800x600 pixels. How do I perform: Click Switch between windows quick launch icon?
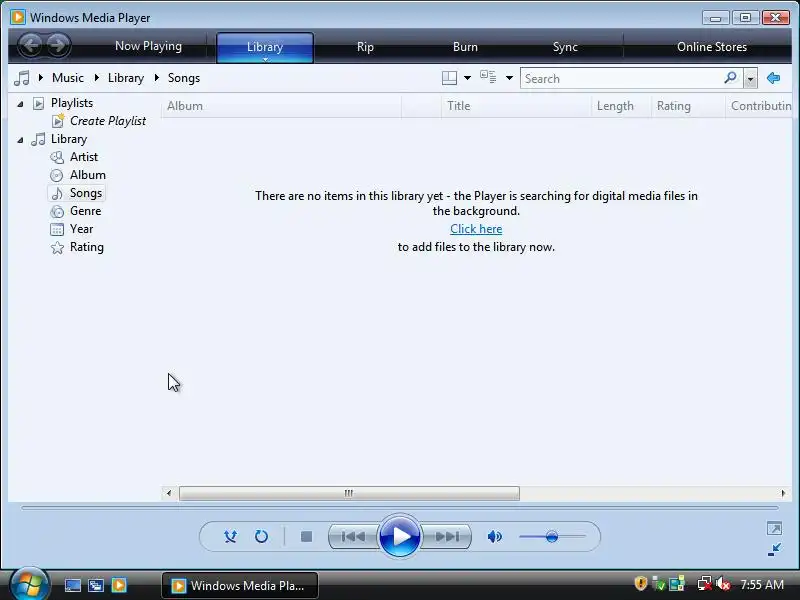point(96,585)
